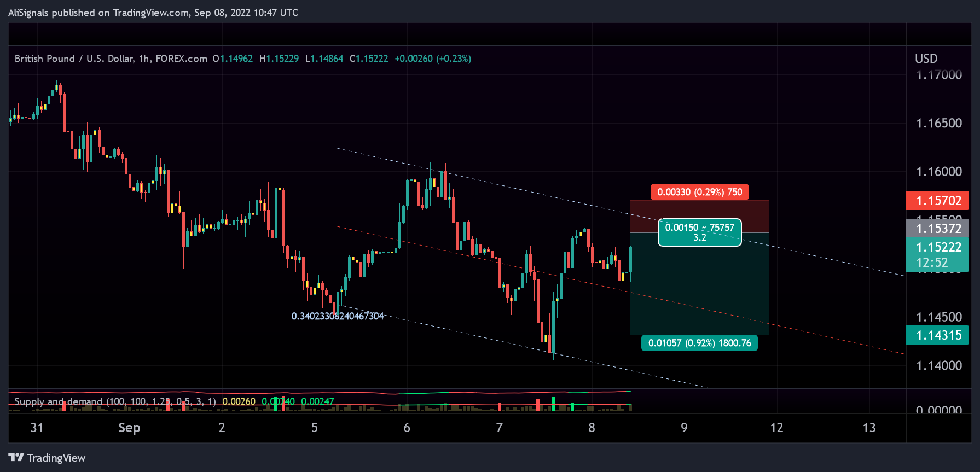Click date 7 on the time axis
The width and height of the screenshot is (980, 472).
coord(499,428)
